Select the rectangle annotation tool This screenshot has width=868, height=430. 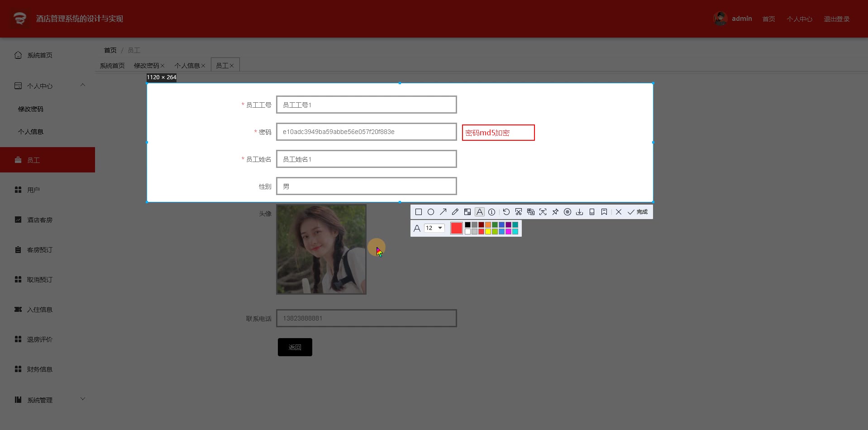tap(419, 212)
